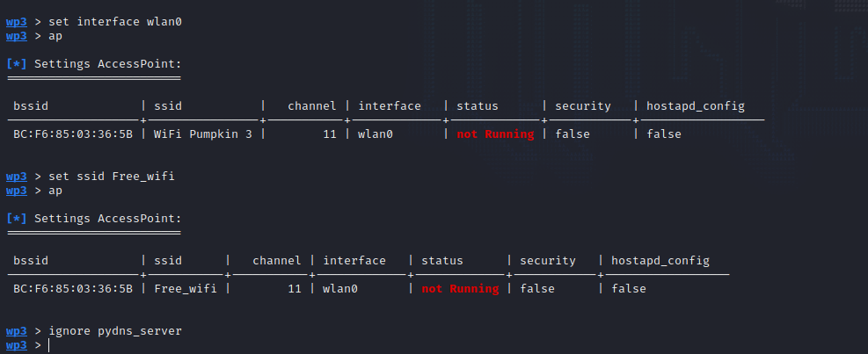Image resolution: width=868 pixels, height=354 pixels.
Task: Select the hostapd_config header in first table
Action: click(696, 106)
